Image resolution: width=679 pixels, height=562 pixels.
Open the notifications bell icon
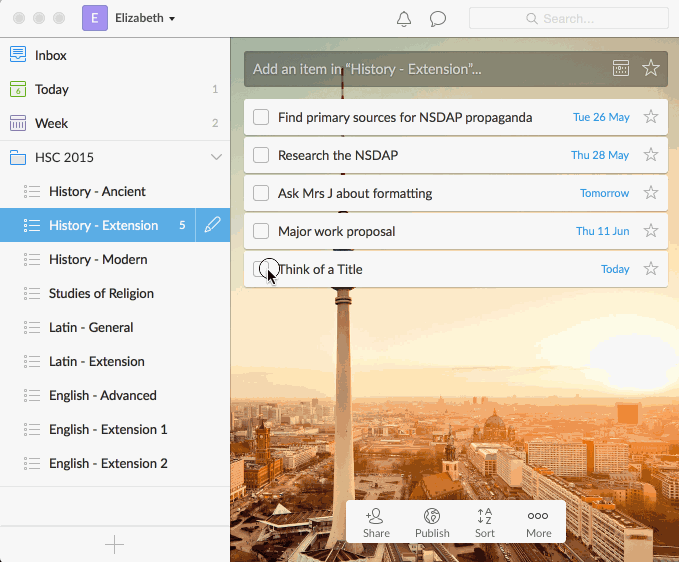click(404, 19)
